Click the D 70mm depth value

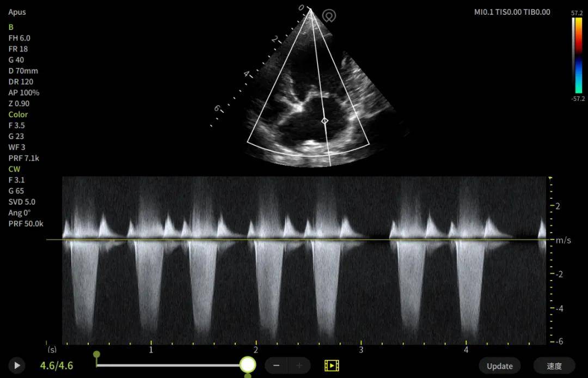pos(23,71)
